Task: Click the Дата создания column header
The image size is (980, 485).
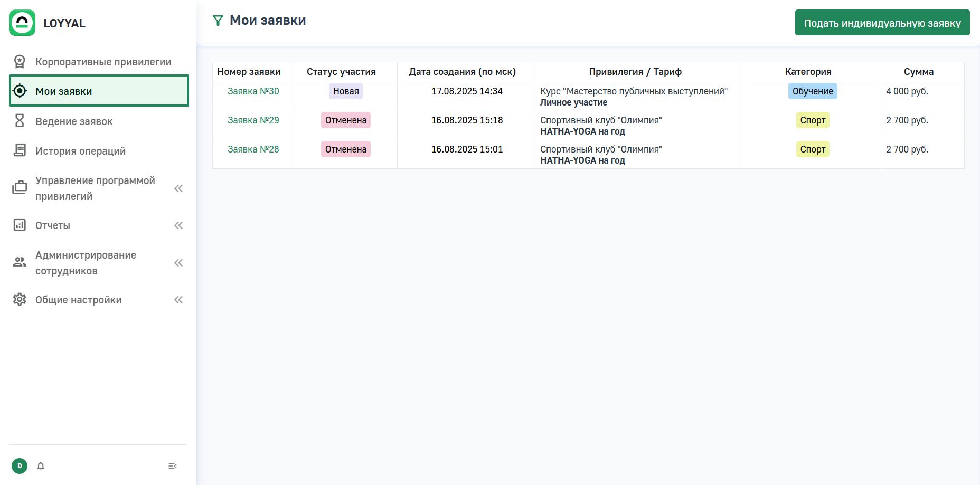Action: pos(462,72)
